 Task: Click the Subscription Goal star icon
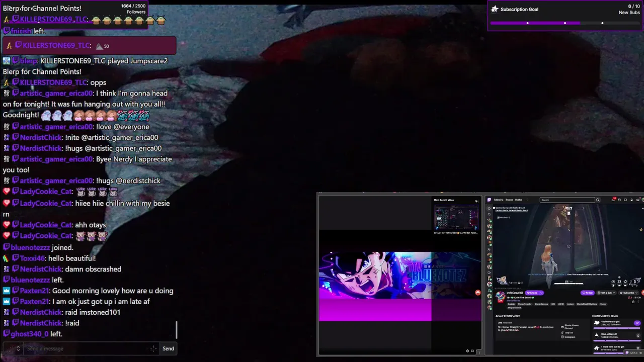click(495, 9)
